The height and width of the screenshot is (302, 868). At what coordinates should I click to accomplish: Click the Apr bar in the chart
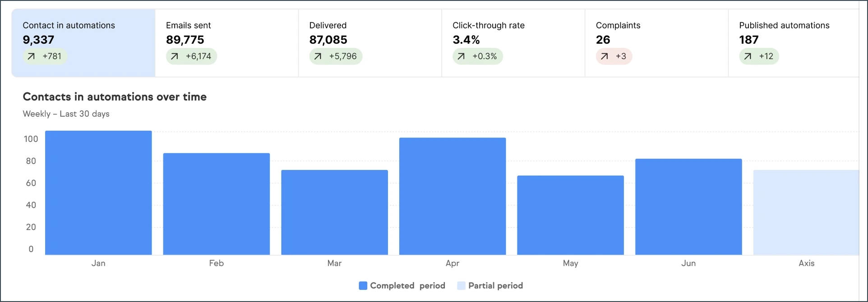[x=452, y=197]
